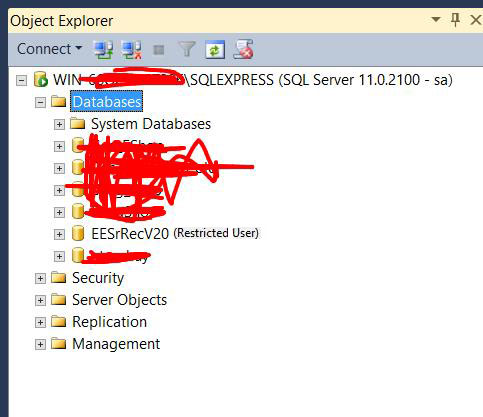This screenshot has width=483, height=417.
Task: Click the Databases folder icon
Action: coord(59,101)
